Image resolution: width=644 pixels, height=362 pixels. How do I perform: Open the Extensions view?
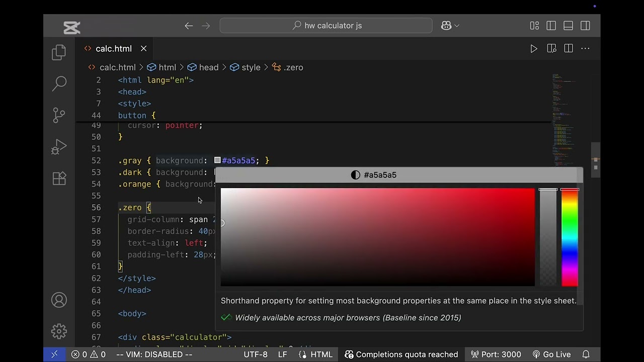tap(59, 178)
